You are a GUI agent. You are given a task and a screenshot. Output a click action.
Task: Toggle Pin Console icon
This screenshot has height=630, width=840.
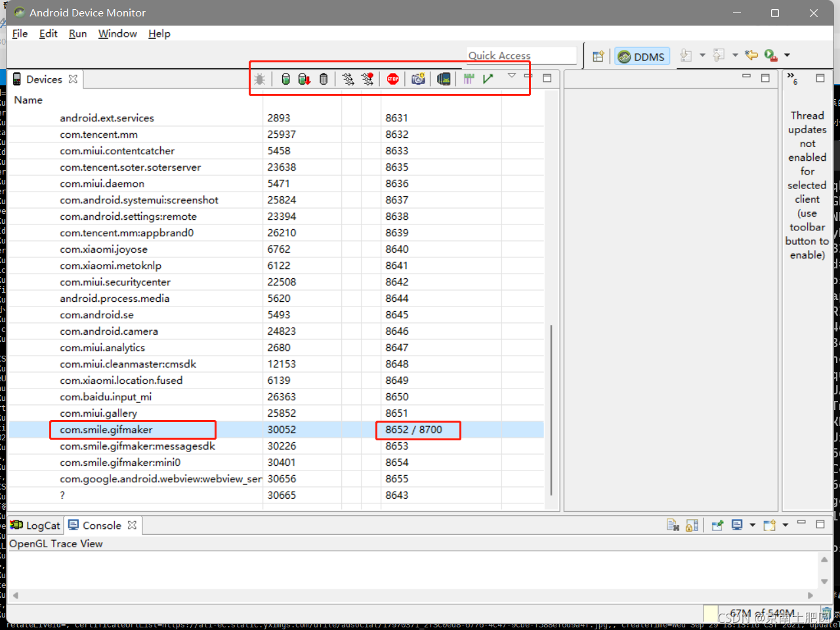[x=717, y=525]
